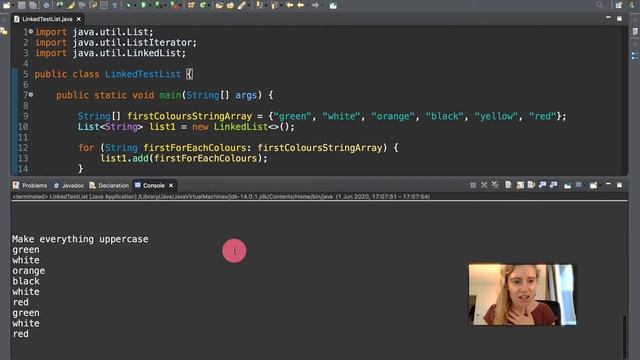Click the Open Console icon
Viewport: 640px width, 360px height.
[x=593, y=185]
